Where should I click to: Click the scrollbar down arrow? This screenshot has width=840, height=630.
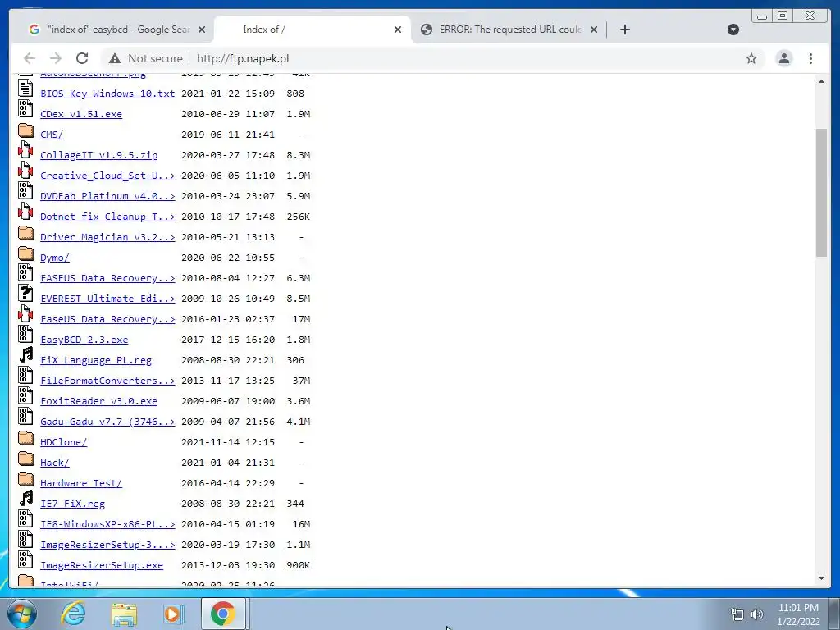[821, 578]
